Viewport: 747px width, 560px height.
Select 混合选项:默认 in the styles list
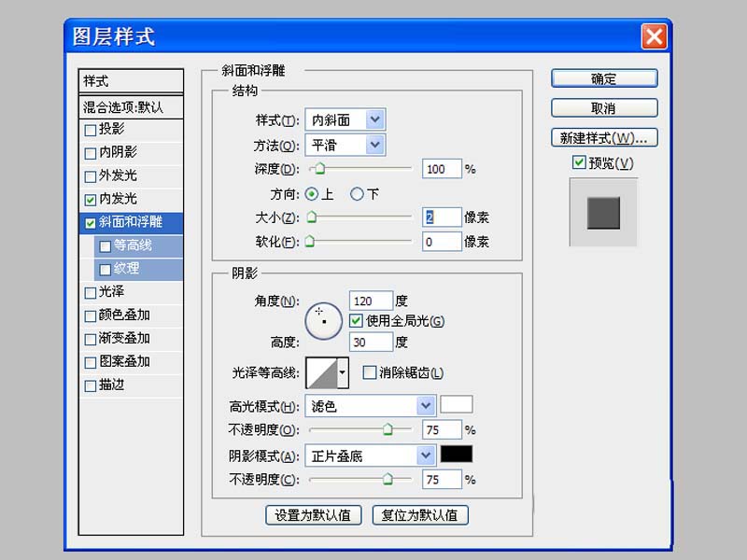[131, 106]
